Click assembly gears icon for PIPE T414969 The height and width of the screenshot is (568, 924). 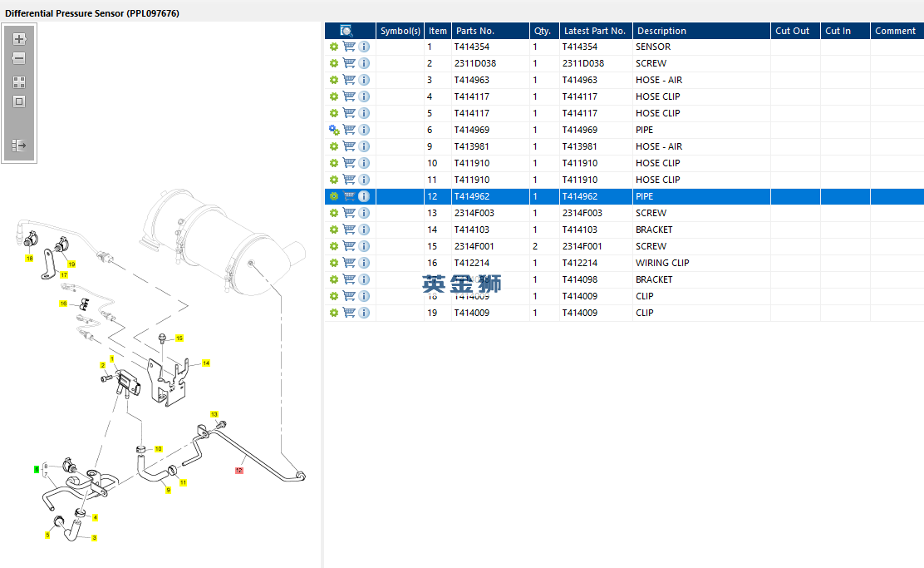(334, 130)
